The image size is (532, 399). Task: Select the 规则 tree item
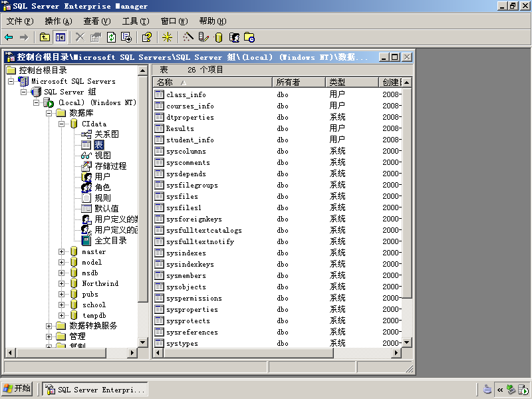[102, 198]
